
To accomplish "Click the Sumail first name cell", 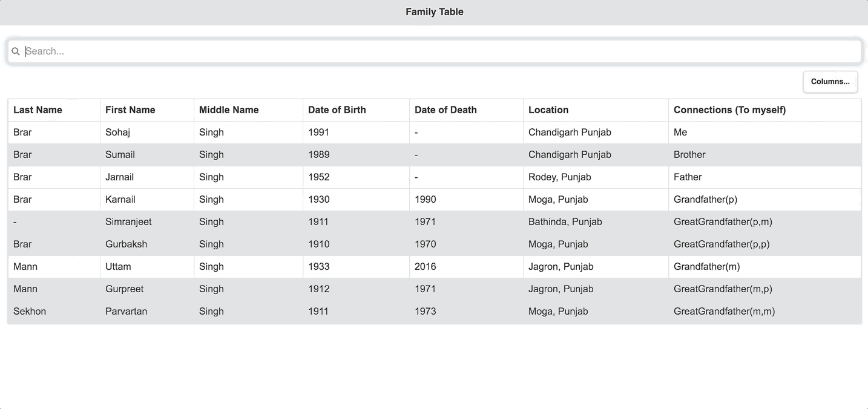I will [120, 155].
